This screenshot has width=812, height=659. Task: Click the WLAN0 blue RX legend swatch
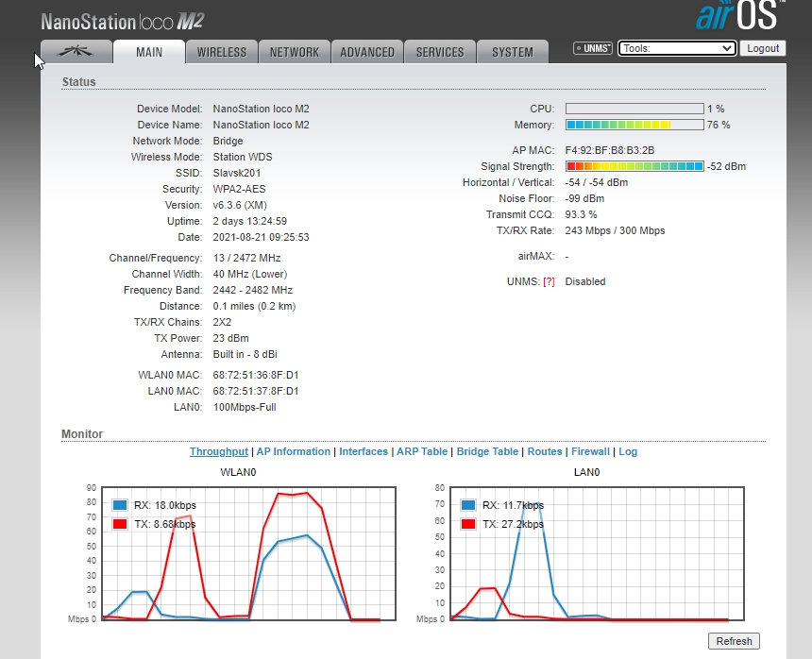click(120, 505)
